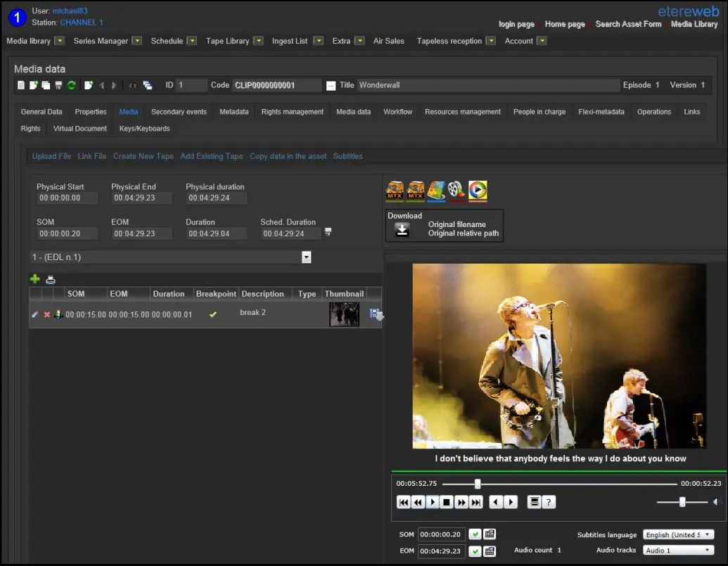Open the EDL n.1 selection dropdown
Screen dimensions: 728x566
306,257
